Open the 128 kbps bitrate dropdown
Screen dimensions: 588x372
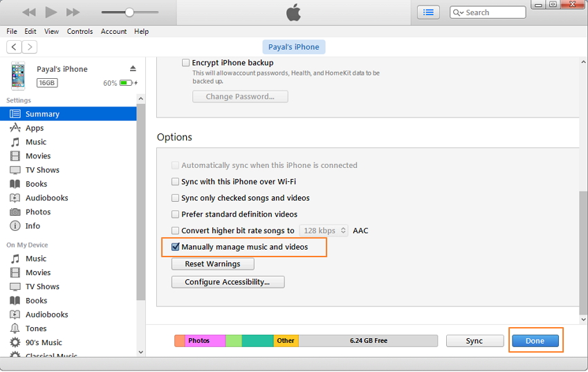(324, 231)
